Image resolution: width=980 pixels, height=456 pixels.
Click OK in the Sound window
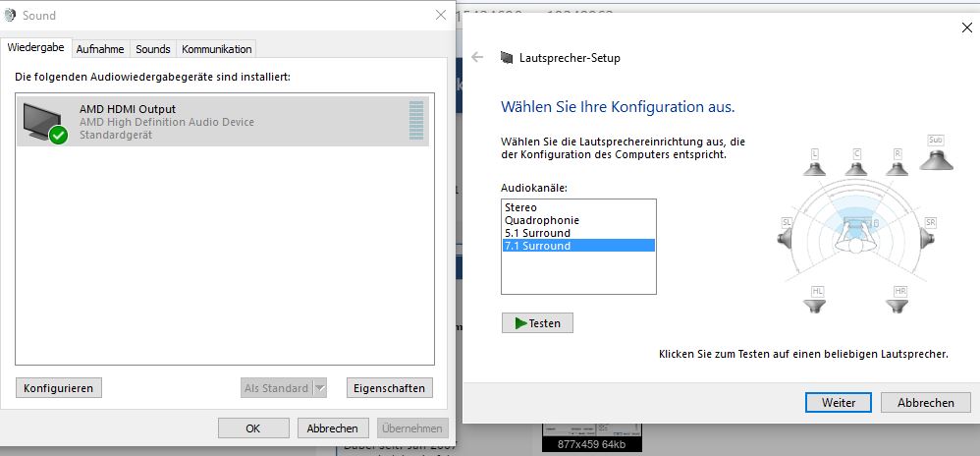253,428
